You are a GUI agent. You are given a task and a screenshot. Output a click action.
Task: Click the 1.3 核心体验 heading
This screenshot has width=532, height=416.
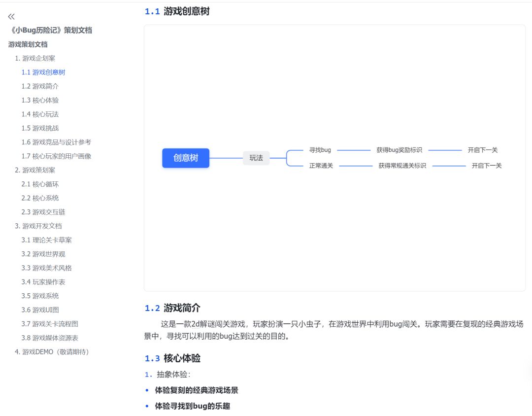(172, 358)
